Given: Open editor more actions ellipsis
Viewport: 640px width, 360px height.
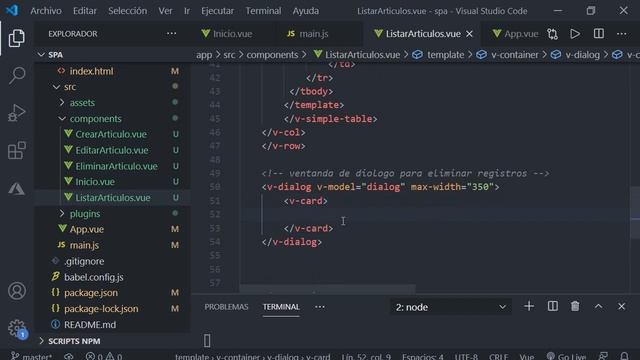Looking at the screenshot, I should point(622,34).
